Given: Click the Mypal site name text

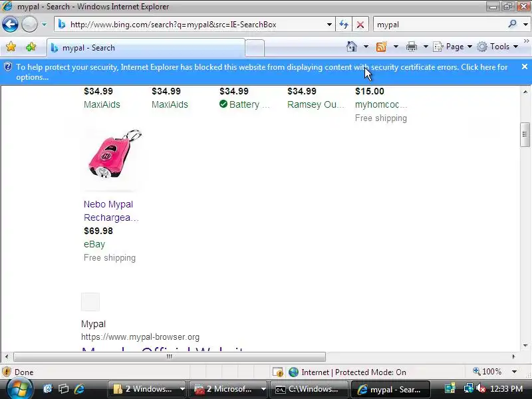Looking at the screenshot, I should [x=93, y=324].
